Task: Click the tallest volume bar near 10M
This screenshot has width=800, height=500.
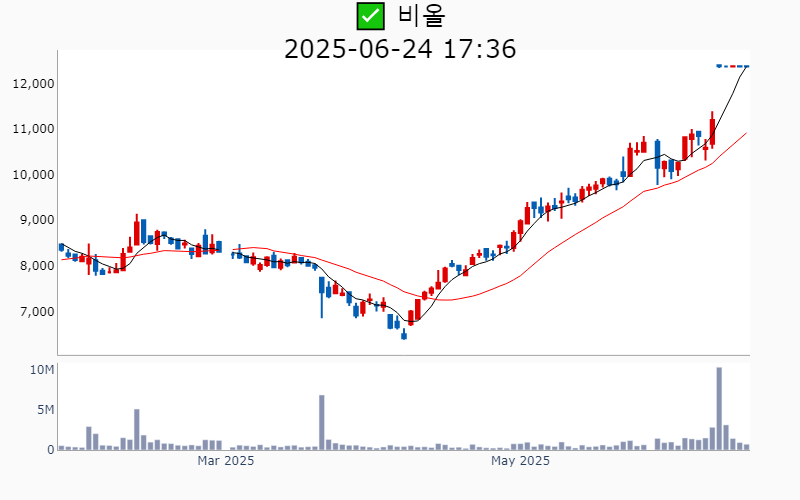Action: tap(719, 408)
